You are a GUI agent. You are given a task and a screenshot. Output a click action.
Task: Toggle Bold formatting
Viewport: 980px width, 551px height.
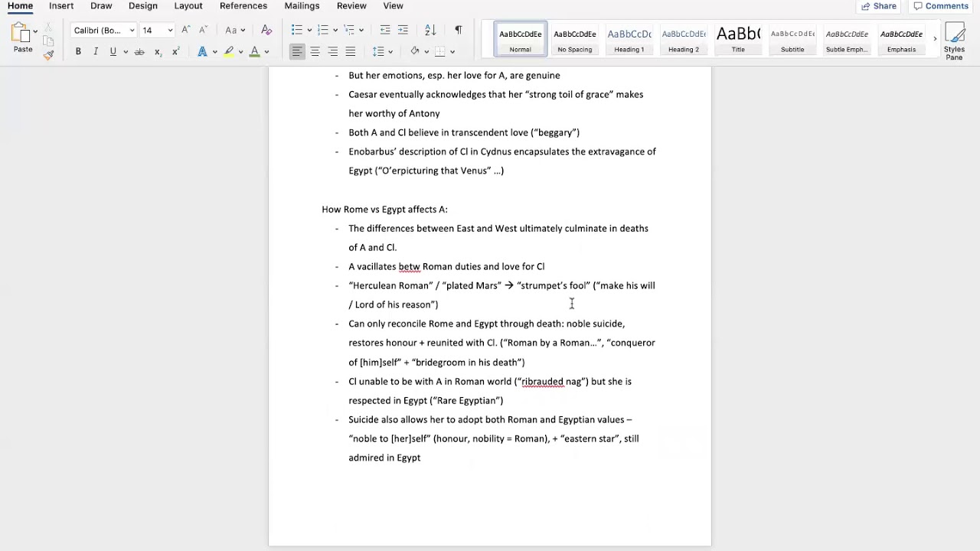point(78,51)
